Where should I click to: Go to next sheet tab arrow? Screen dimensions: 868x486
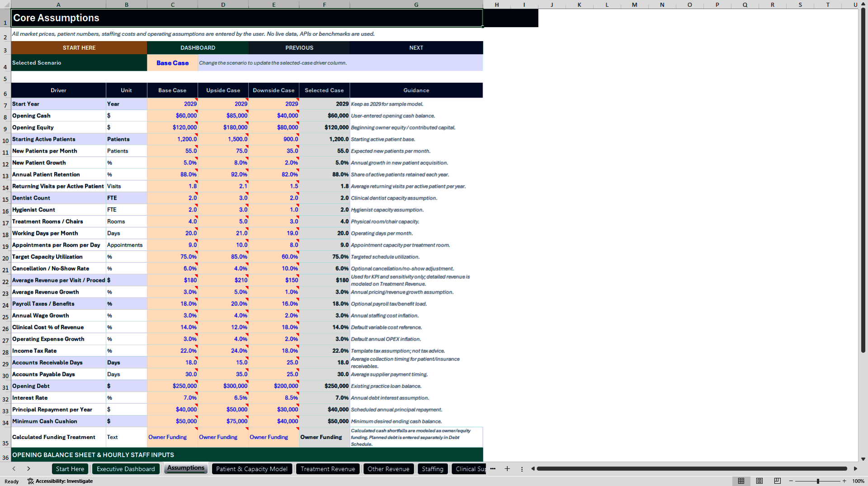28,469
